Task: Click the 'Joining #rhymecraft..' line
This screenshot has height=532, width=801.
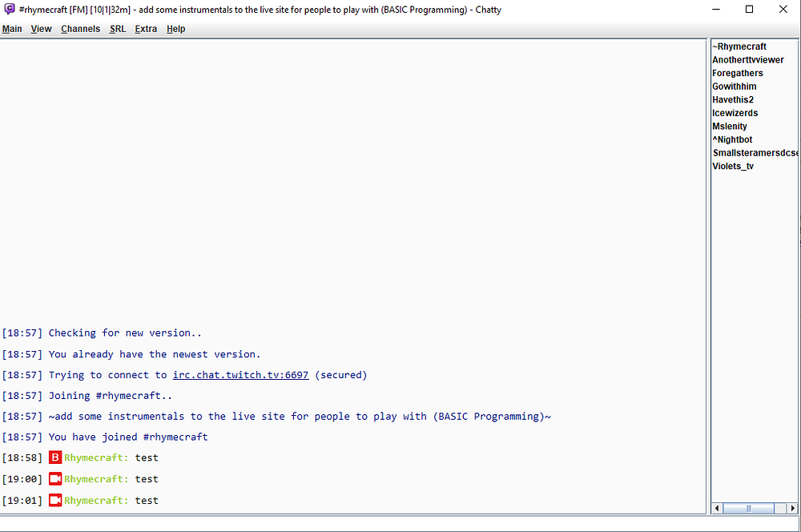Action: [111, 396]
